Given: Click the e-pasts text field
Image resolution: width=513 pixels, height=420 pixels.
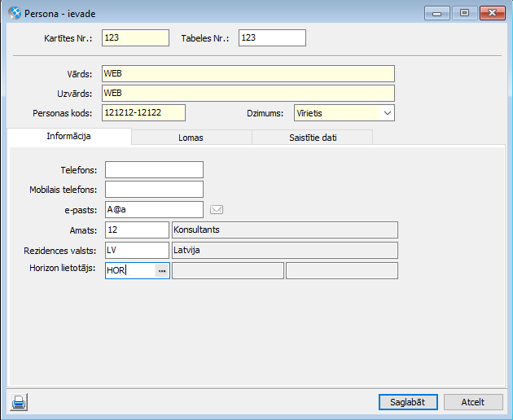Looking at the screenshot, I should click(154, 209).
